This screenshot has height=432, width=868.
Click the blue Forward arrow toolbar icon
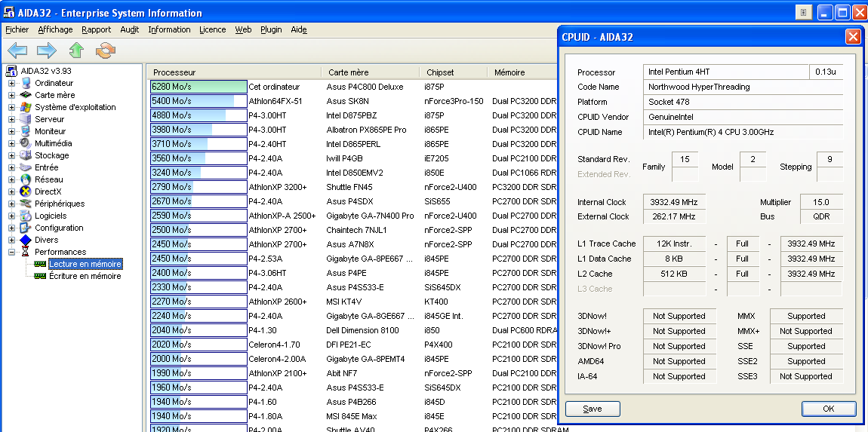point(47,51)
